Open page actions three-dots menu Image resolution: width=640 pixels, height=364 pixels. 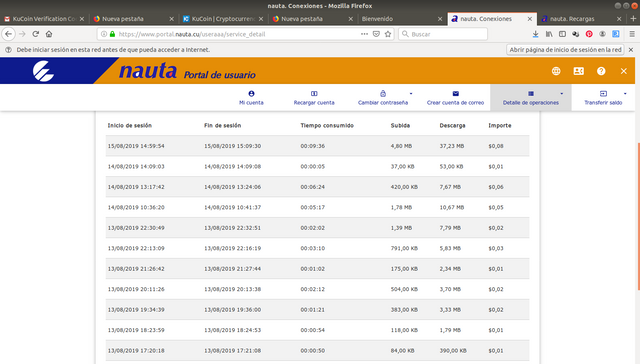point(364,34)
